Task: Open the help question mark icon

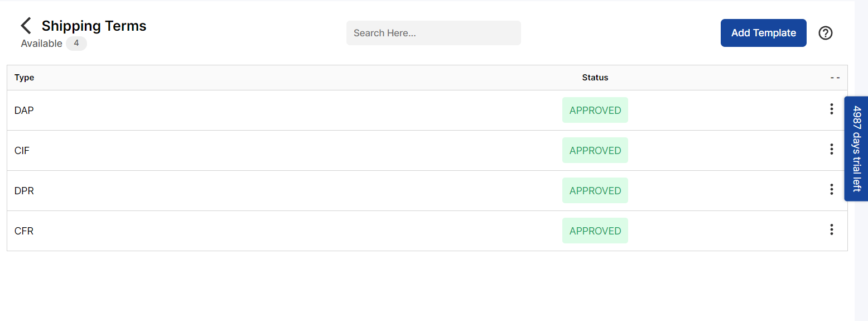Action: 826,33
